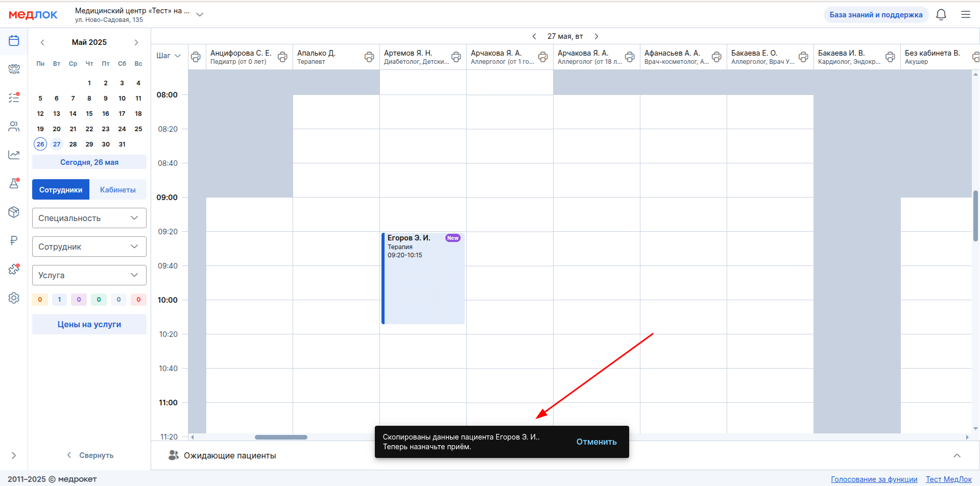Open the Шаг time step dropdown
Image resolution: width=980 pixels, height=486 pixels.
[169, 56]
